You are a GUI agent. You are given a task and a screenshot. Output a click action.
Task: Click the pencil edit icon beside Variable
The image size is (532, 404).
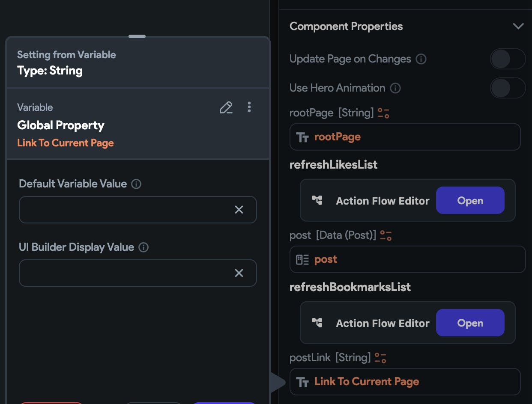(x=226, y=107)
